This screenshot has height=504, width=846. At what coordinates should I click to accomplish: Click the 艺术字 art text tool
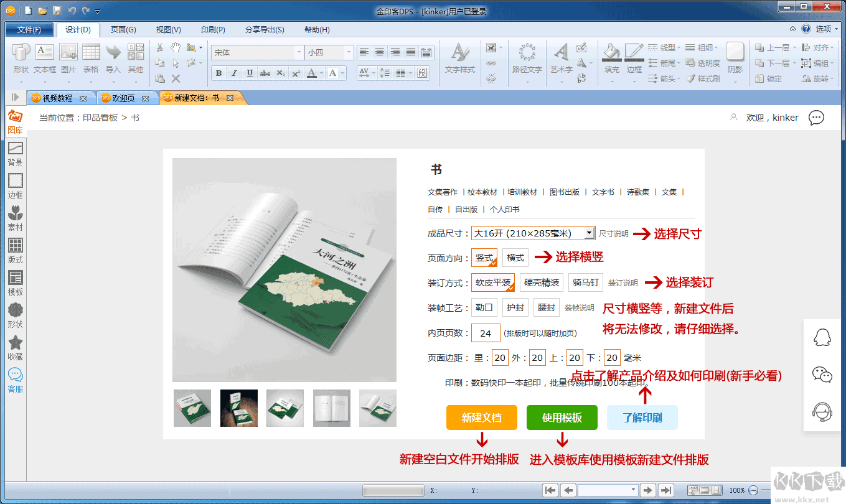click(562, 59)
